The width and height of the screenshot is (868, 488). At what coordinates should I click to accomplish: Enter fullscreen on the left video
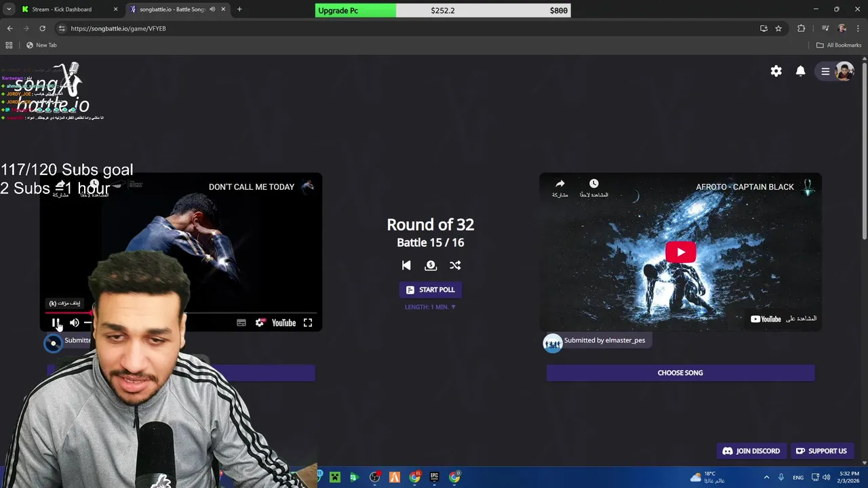pyautogui.click(x=308, y=323)
